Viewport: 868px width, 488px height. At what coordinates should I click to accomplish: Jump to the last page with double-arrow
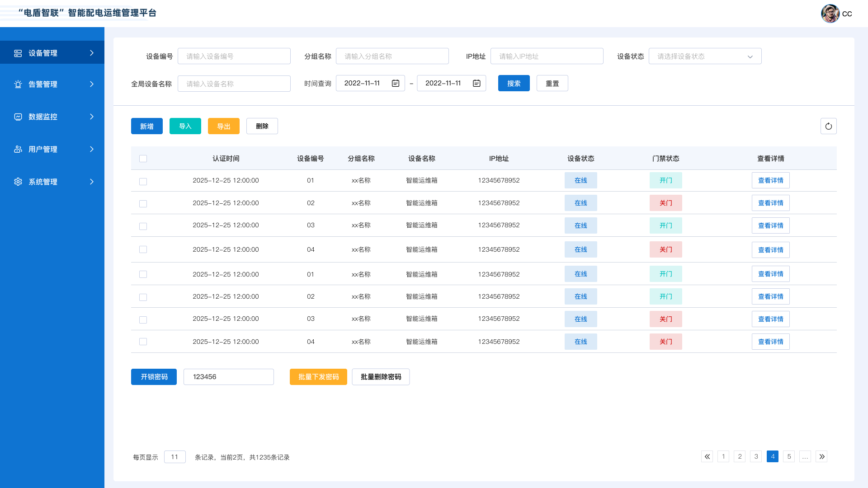pos(821,456)
